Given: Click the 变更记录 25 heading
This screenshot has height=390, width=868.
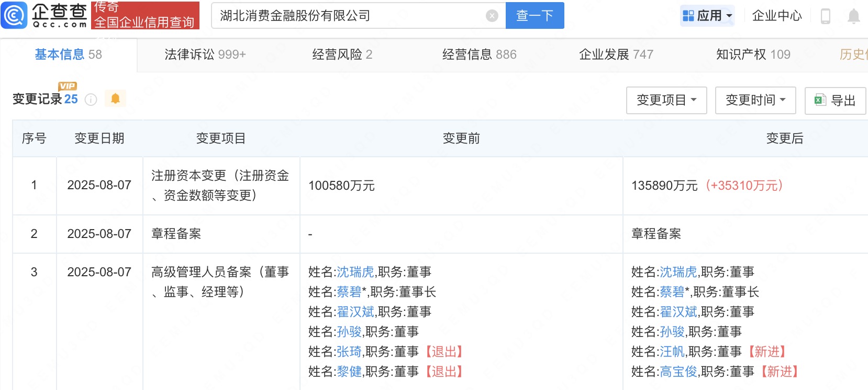Looking at the screenshot, I should 45,99.
